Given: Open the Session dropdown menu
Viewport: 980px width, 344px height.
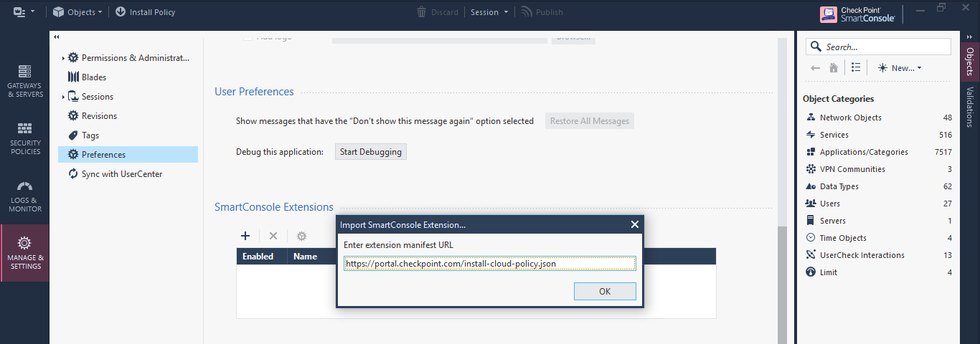Looking at the screenshot, I should point(490,11).
